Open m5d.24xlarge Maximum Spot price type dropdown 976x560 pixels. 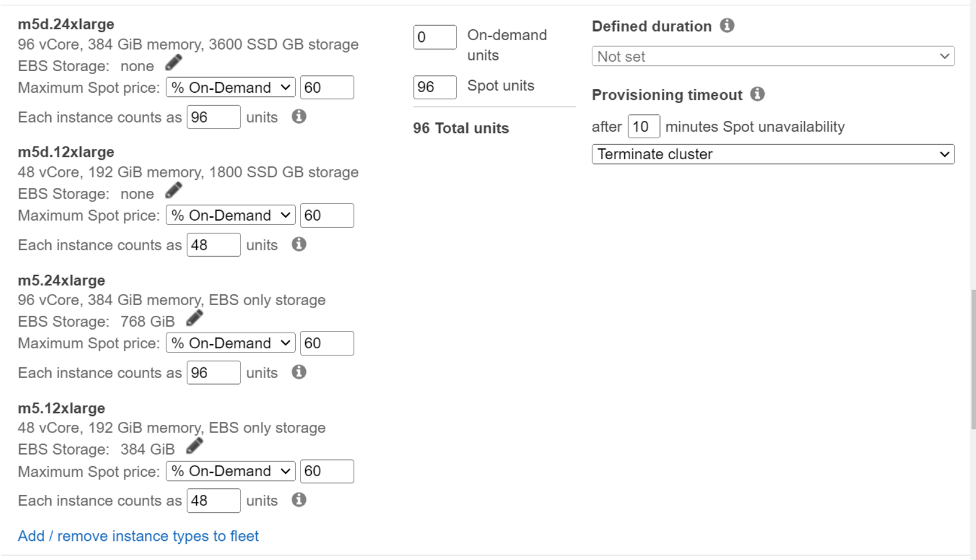point(230,88)
